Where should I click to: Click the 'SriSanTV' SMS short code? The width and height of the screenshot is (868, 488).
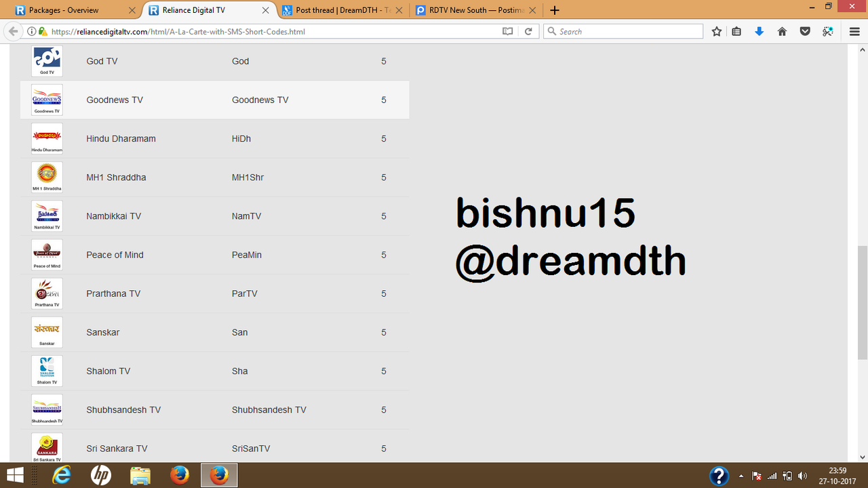[251, 449]
